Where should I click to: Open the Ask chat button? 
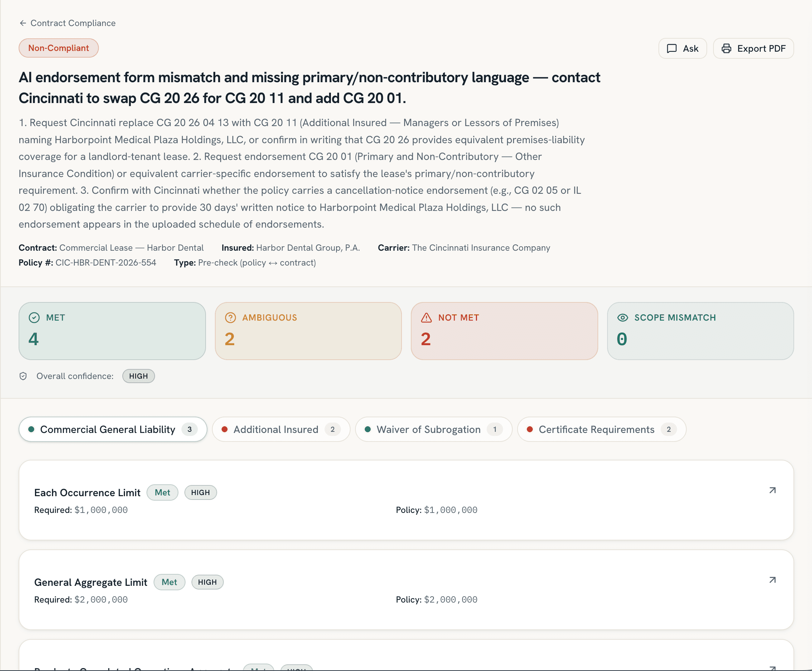[682, 48]
